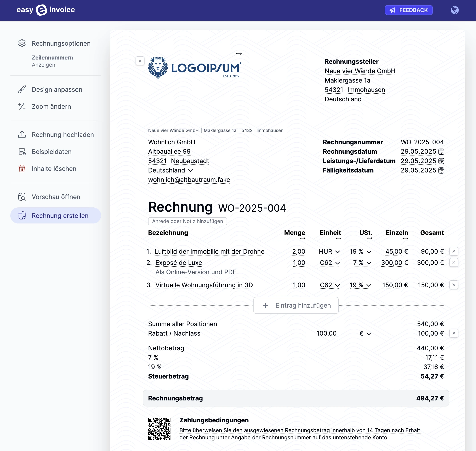Click Anrede oder Notiz hinzufügen
Viewport: 476px width, 451px height.
[187, 221]
